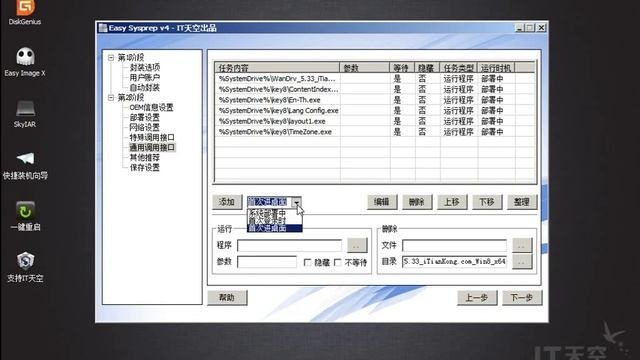This screenshot has width=640, height=360.
Task: Collapse the 第1阶段 tree node
Action: coord(111,58)
